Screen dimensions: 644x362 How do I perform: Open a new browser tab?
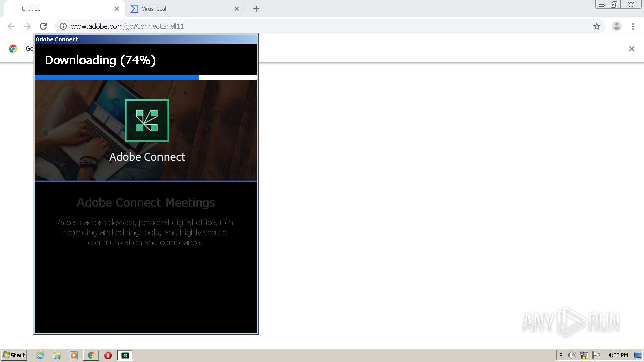pos(256,9)
